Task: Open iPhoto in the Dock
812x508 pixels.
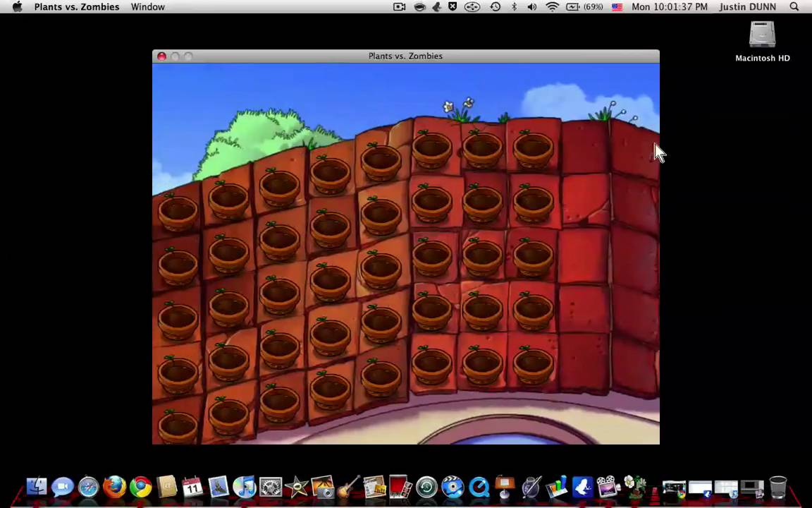Action: 323,488
